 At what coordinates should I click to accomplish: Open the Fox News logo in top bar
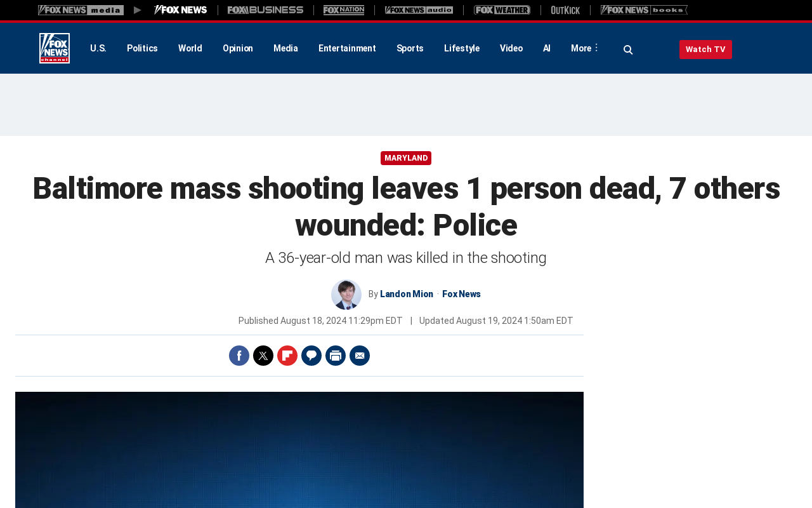tap(180, 10)
